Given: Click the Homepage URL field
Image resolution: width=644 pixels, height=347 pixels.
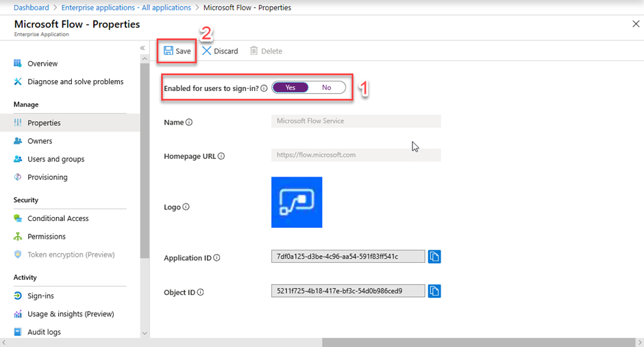Looking at the screenshot, I should [x=356, y=155].
